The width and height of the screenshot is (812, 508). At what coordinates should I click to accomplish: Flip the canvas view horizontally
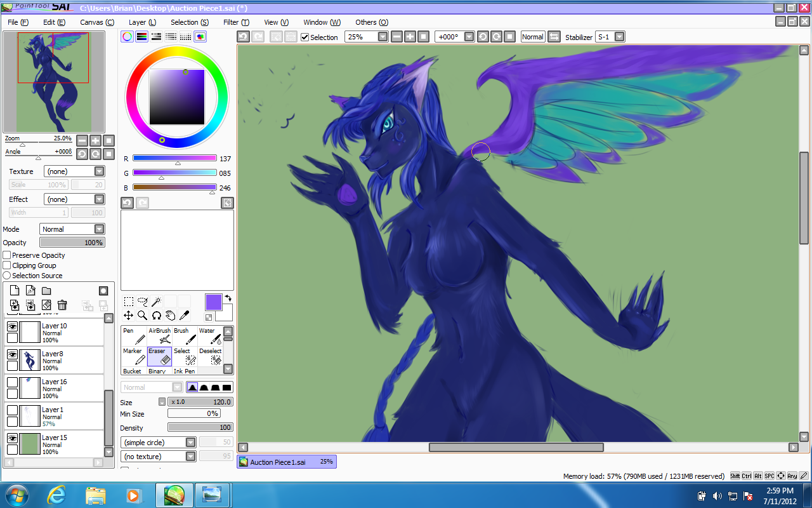tap(554, 37)
